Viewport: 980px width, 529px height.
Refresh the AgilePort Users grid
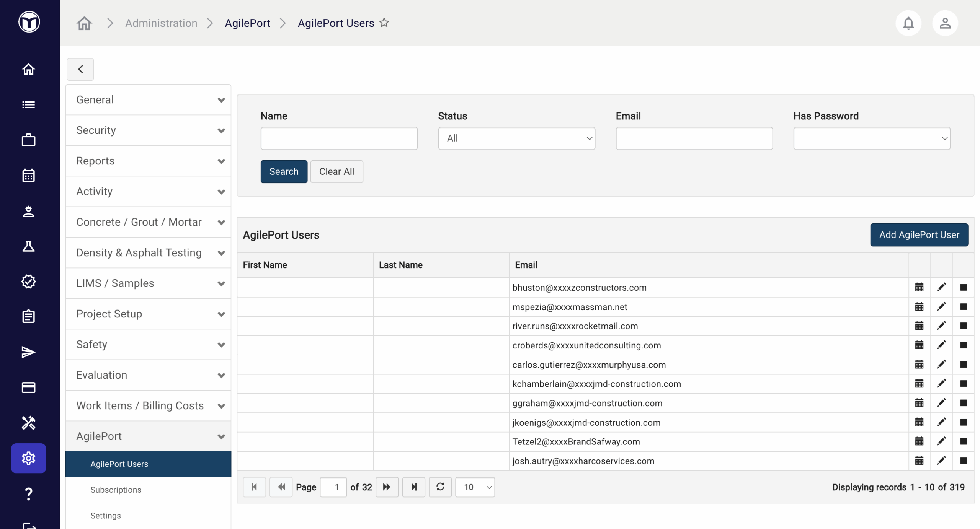(x=440, y=487)
